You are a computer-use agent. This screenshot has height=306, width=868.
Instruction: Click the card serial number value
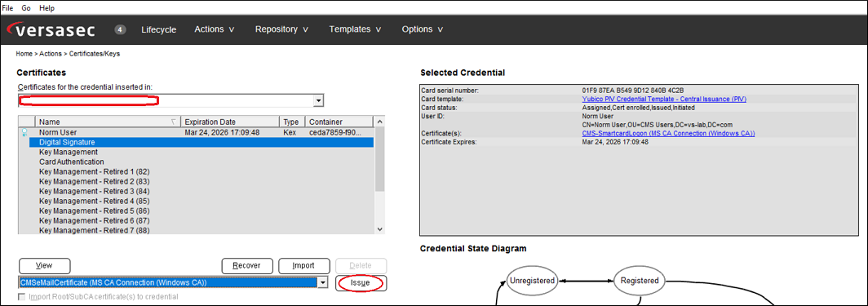click(633, 91)
